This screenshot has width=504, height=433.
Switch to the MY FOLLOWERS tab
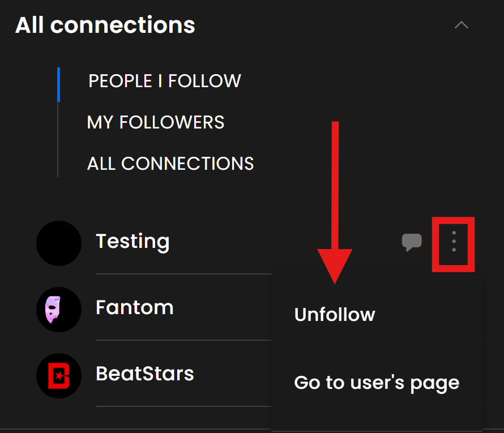pyautogui.click(x=156, y=122)
